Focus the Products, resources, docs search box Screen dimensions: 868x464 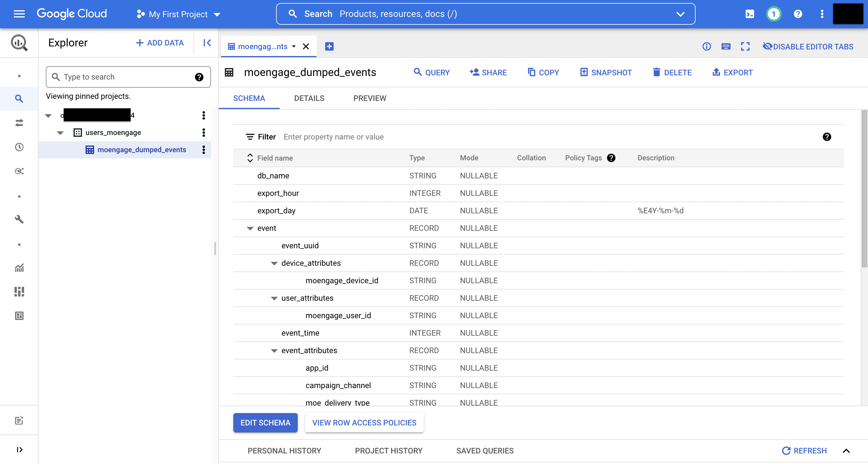coord(485,14)
